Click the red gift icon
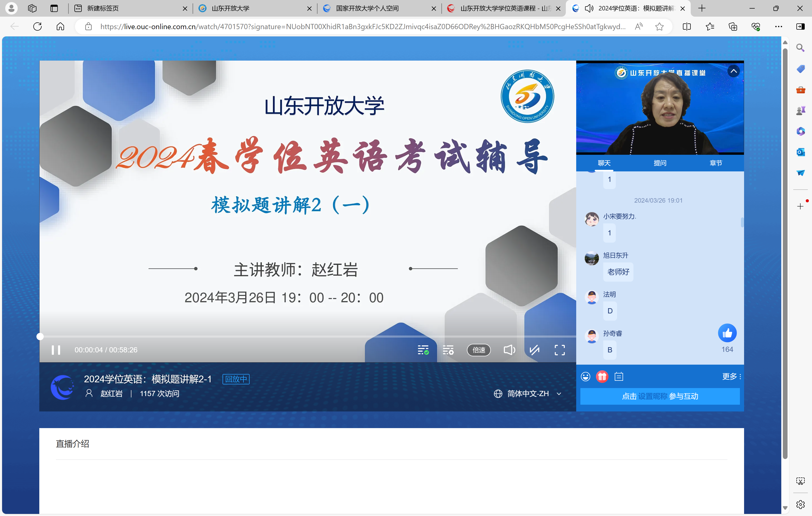Image resolution: width=812 pixels, height=516 pixels. [x=602, y=377]
